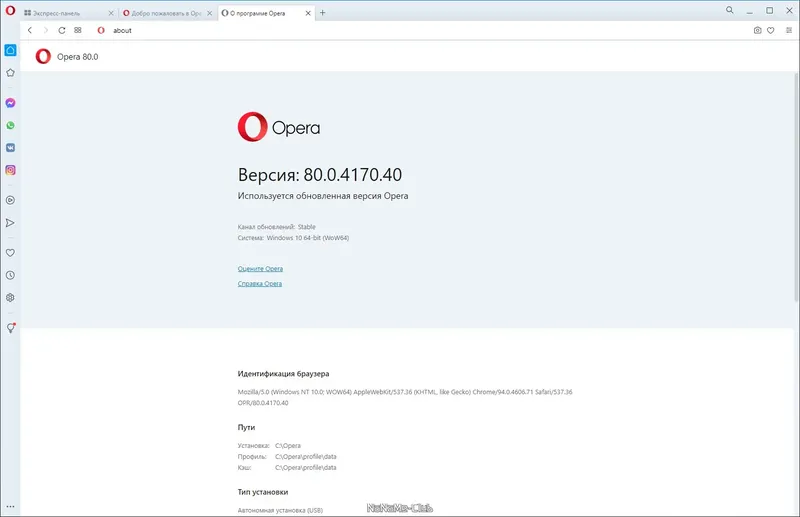Open the lightbulb tips icon
Screen dimensions: 800x517
(x=10, y=328)
